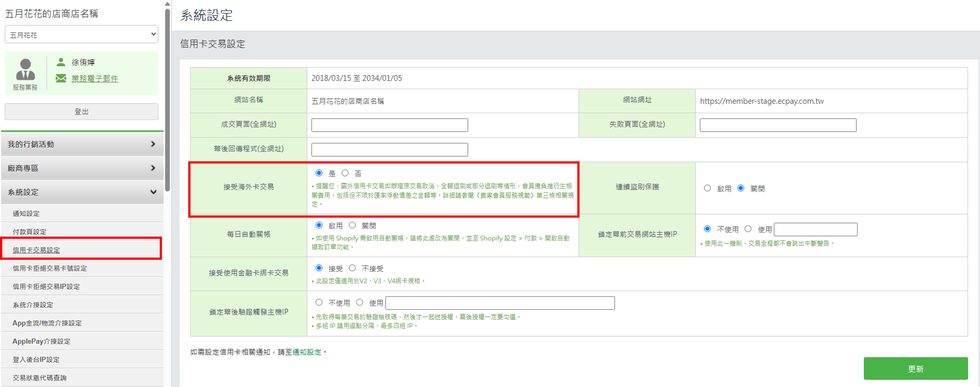This screenshot has height=387, width=980.
Task: Click the green person icon beside 徐侑婷
Action: (61, 62)
